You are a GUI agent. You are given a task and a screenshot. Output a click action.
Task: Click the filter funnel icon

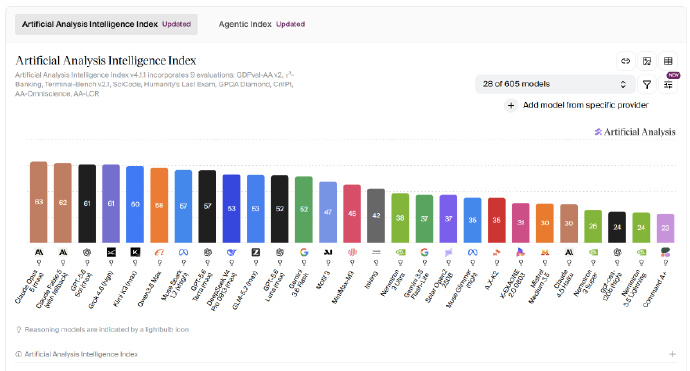pos(647,84)
